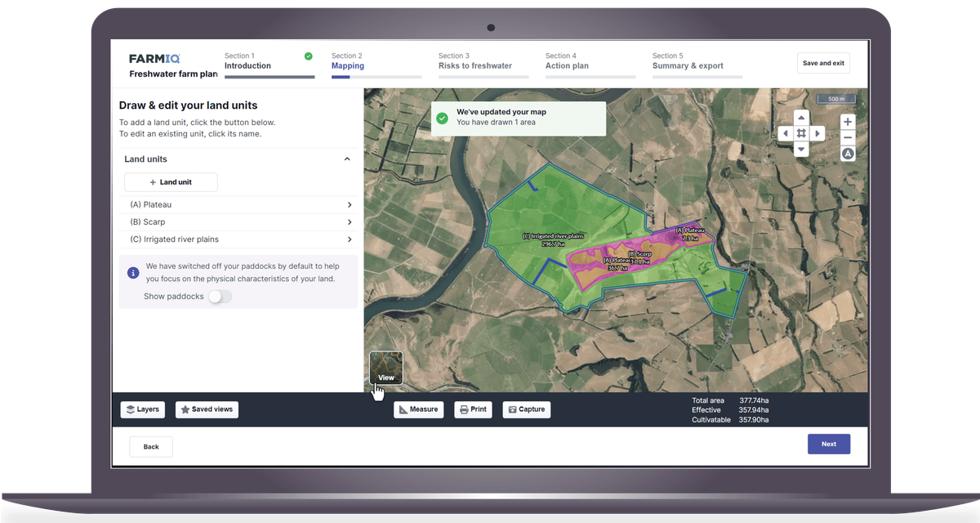
Task: Reset map orientation with compass icon
Action: point(847,153)
